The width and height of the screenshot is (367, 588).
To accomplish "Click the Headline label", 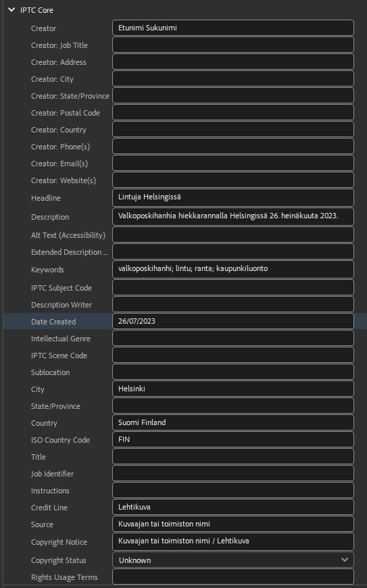I will (x=46, y=197).
